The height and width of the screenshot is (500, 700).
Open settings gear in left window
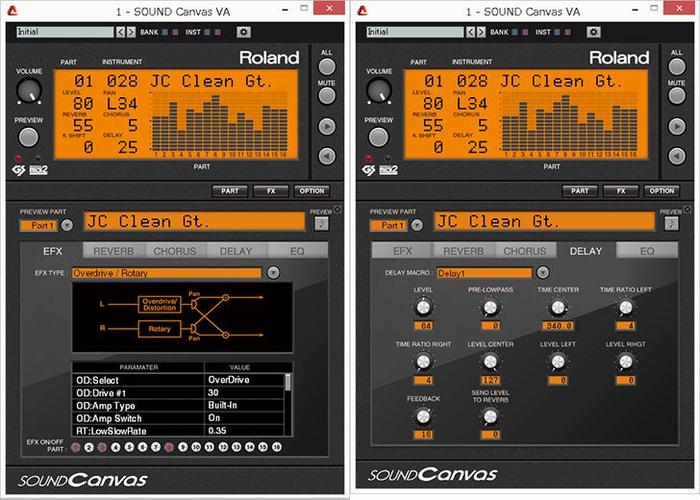click(x=243, y=32)
